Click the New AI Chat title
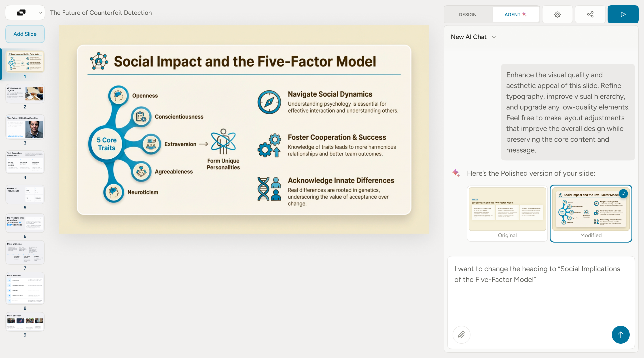Screen dimensions: 644x358 468,37
